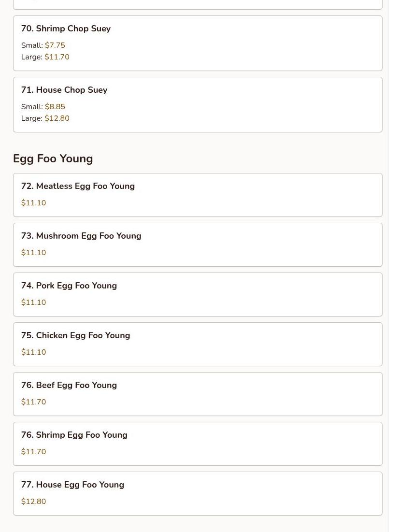
Task: Pick the Shrimp Egg Foo Young item title
Action: tap(74, 435)
